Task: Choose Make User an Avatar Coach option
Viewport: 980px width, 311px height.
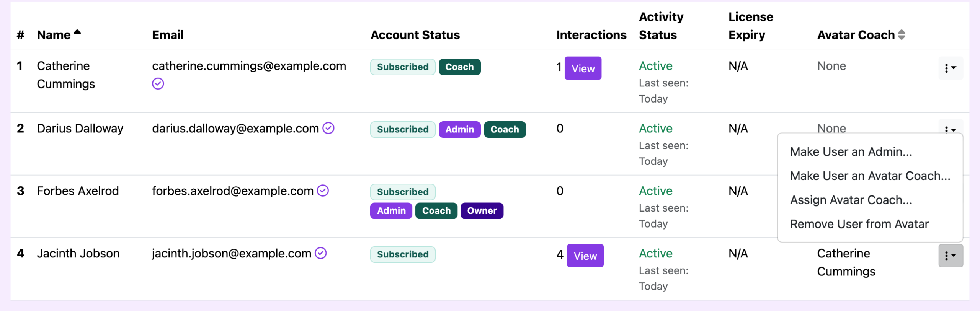Action: point(870,176)
